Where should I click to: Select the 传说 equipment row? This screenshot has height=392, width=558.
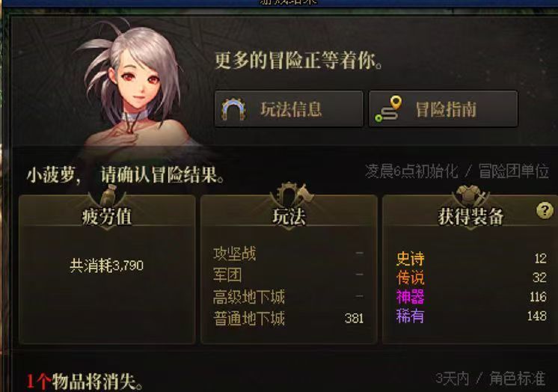click(x=471, y=278)
